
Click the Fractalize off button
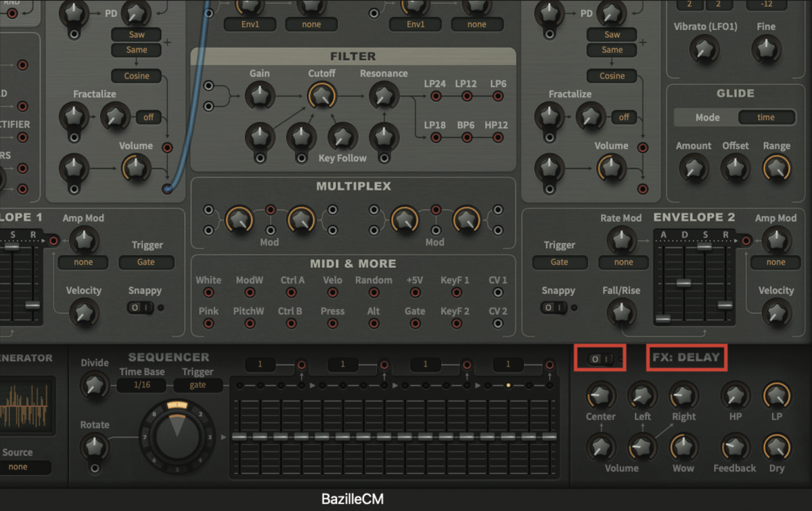pyautogui.click(x=149, y=117)
